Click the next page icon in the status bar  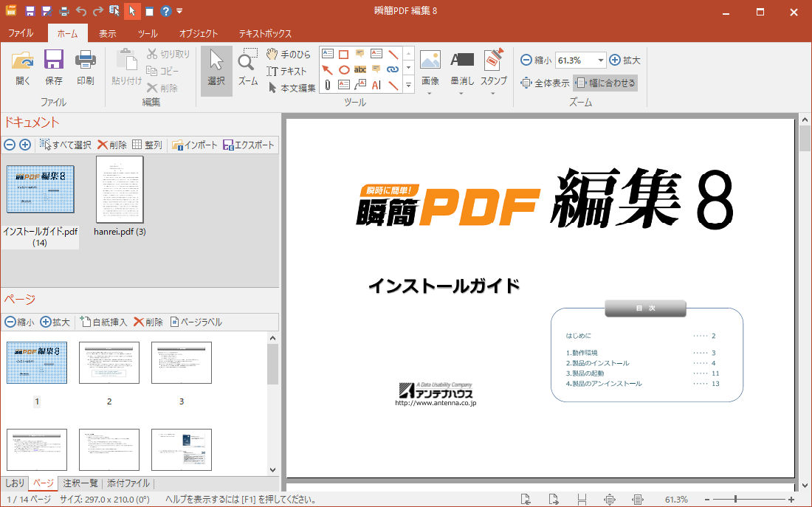554,500
